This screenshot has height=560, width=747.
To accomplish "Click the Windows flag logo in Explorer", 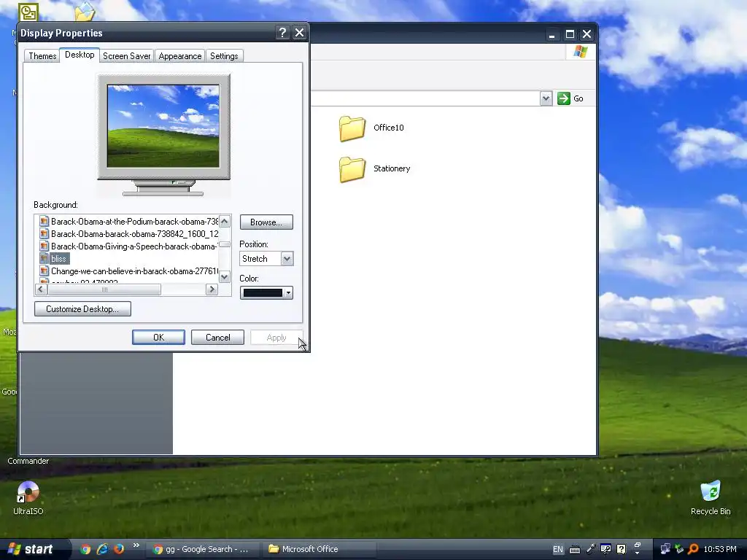I will tap(580, 52).
